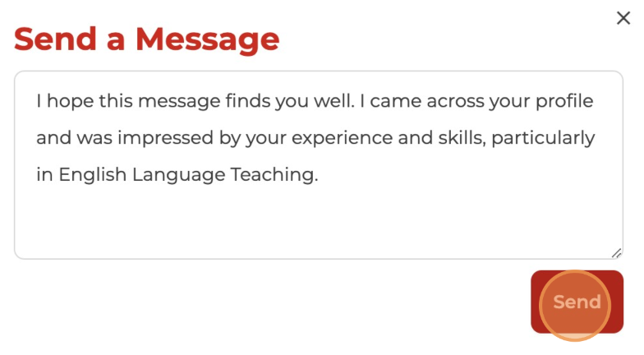Focus the message text area
The image size is (644, 355).
pyautogui.click(x=319, y=164)
